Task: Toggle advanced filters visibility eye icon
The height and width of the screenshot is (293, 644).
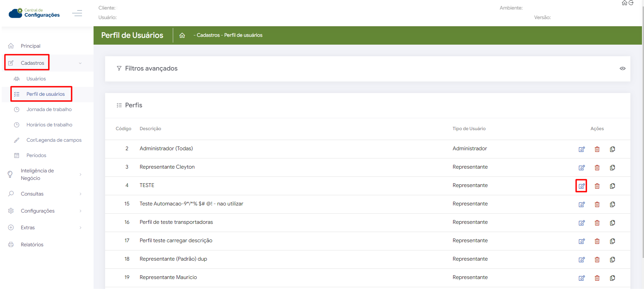Action: click(622, 68)
